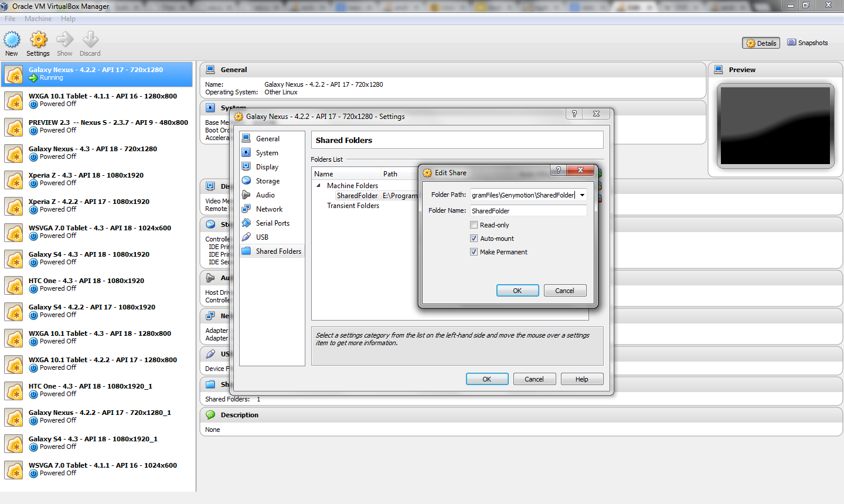This screenshot has height=504, width=844.
Task: Click the General section icon in details pane
Action: (x=210, y=70)
